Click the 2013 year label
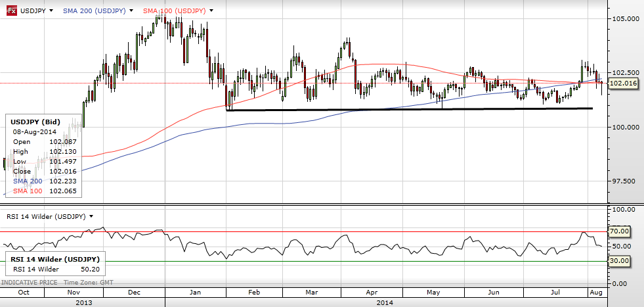 84,302
